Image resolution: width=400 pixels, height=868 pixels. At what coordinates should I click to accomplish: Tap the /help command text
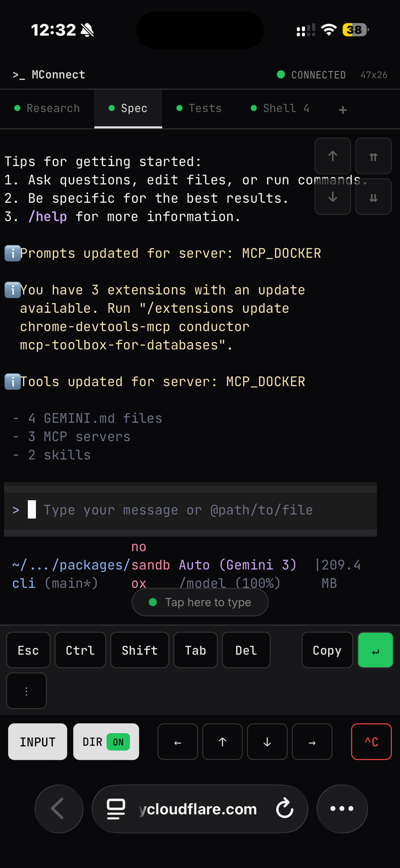pyautogui.click(x=47, y=217)
